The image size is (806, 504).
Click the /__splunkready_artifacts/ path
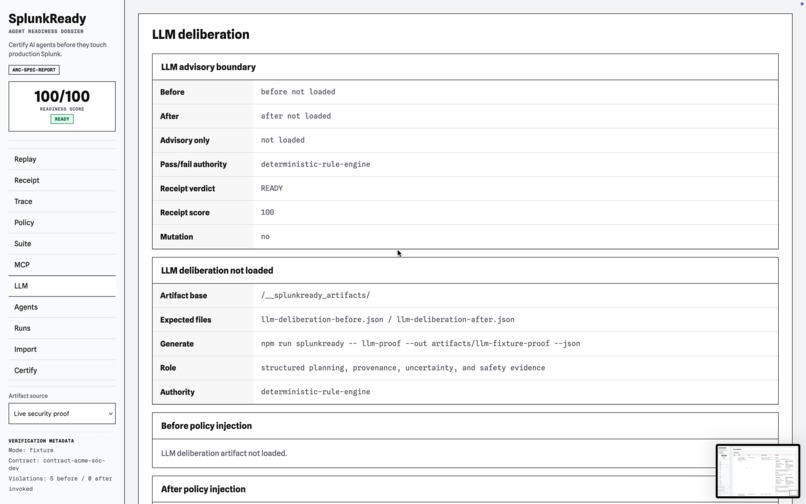coord(315,295)
